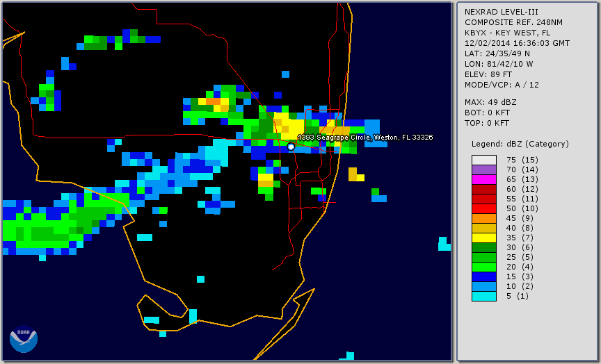Click the LAT: 24/35/49 N value
601x364 pixels.
click(497, 53)
